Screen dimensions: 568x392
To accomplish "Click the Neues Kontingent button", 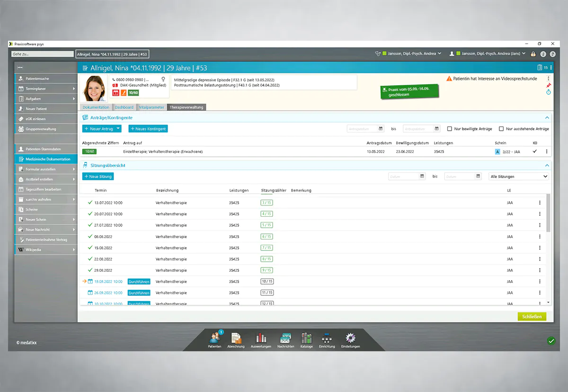I will point(148,129).
